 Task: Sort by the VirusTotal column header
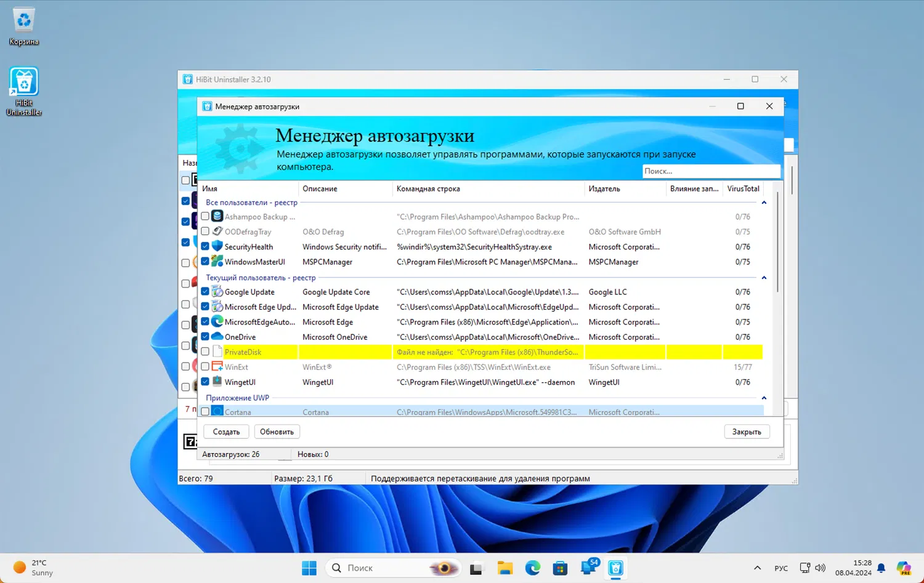click(743, 188)
